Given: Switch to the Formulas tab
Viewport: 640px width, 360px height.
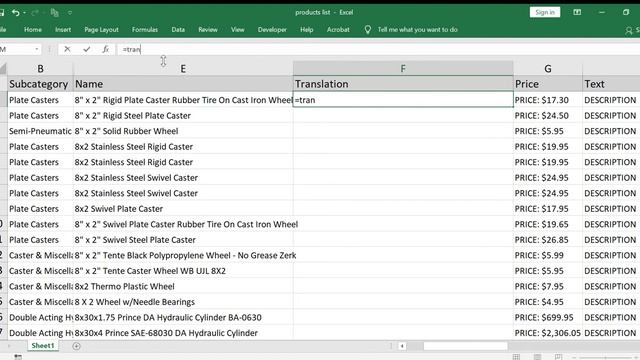Looking at the screenshot, I should click(x=144, y=29).
